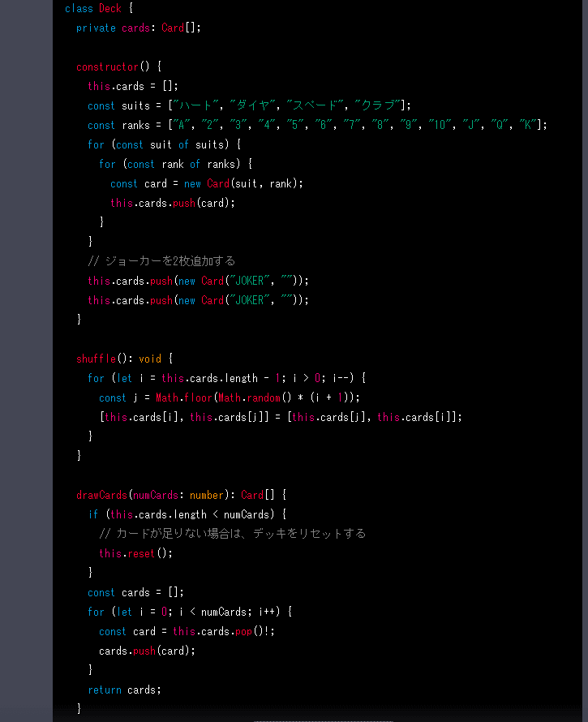Screen dimensions: 588x722
Task: Click the comment "// ジョーカーを2枚追加する"
Action: coord(161,261)
